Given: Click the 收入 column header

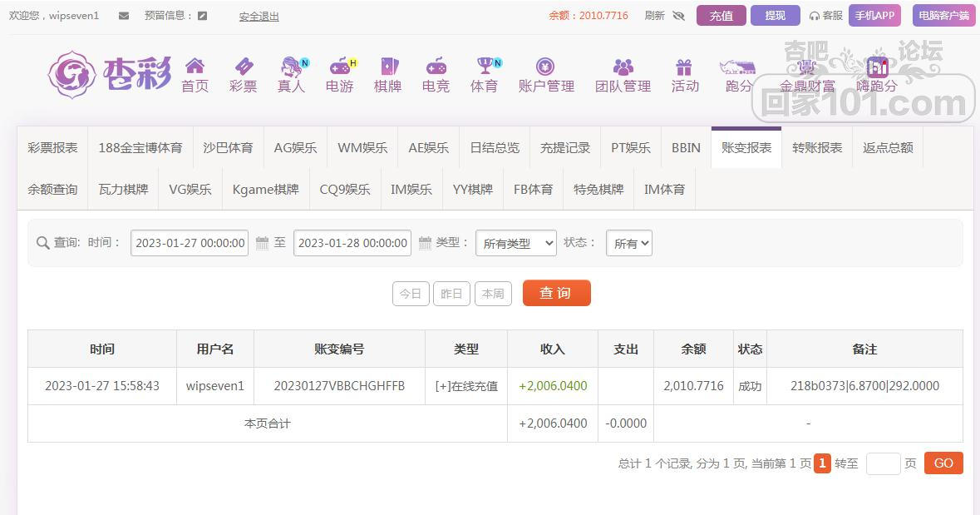Looking at the screenshot, I should pos(553,349).
